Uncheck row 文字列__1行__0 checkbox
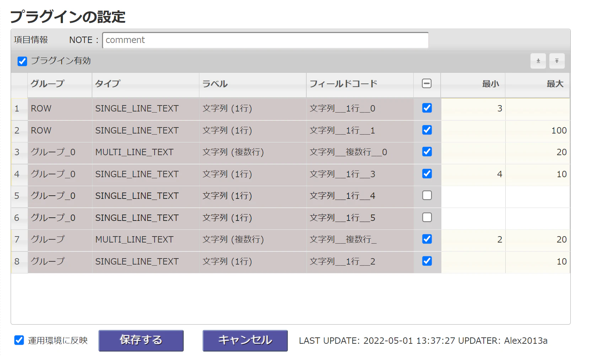The width and height of the screenshot is (602, 364). tap(427, 108)
